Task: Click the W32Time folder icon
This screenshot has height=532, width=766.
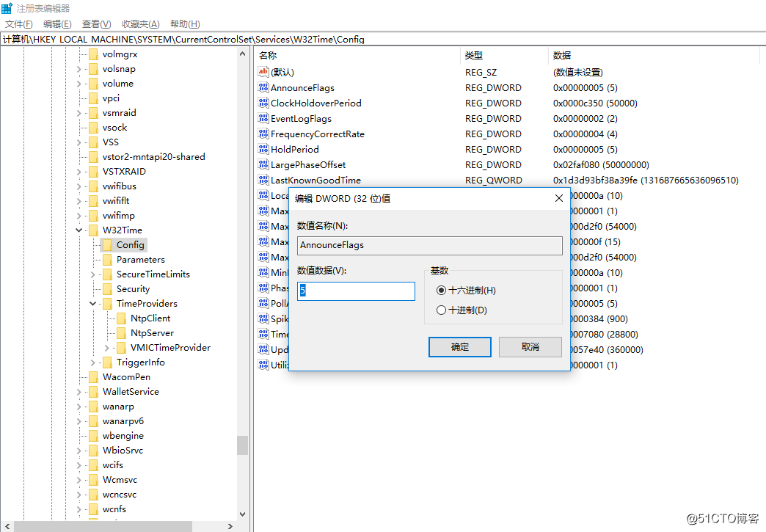Action: (x=94, y=230)
